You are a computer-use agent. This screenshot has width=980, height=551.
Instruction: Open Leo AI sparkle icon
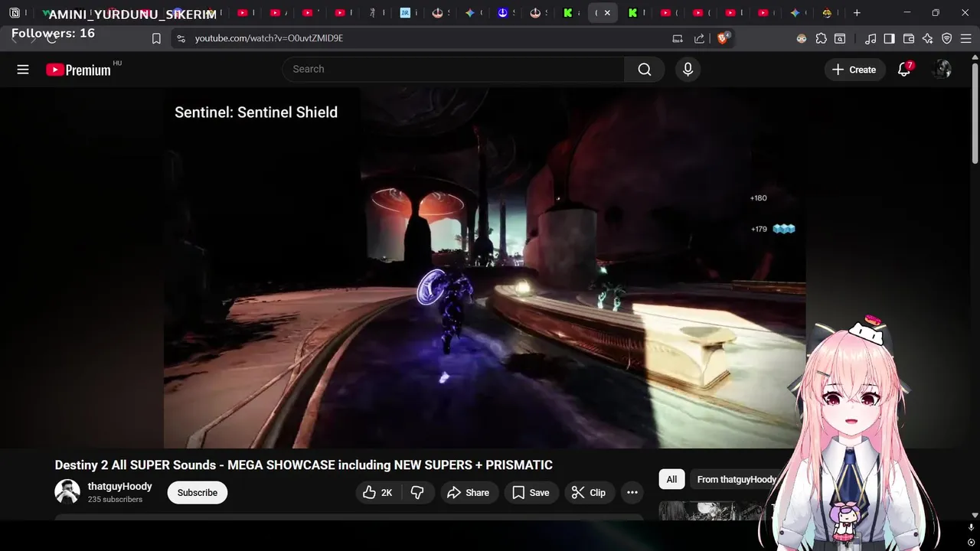click(x=928, y=38)
